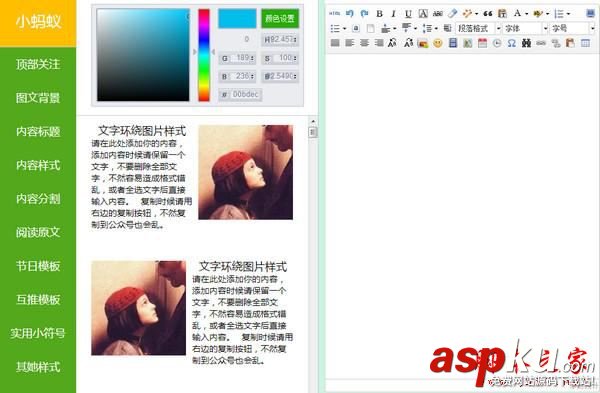This screenshot has width=600, height=393.
Task: Insert time clock icon
Action: tap(497, 43)
